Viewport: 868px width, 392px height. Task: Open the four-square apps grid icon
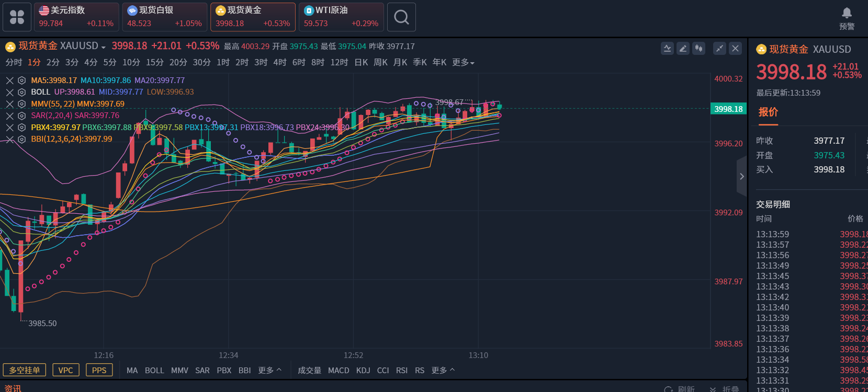[17, 17]
